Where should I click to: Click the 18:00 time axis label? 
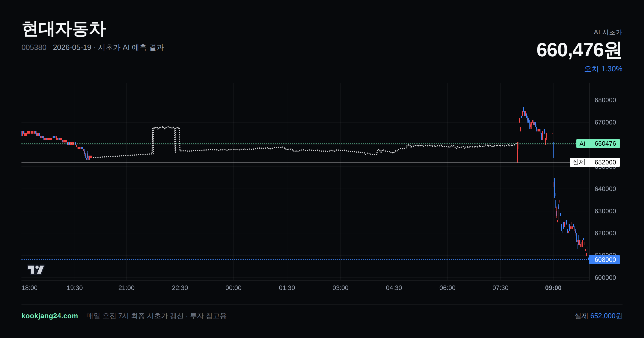(30, 288)
